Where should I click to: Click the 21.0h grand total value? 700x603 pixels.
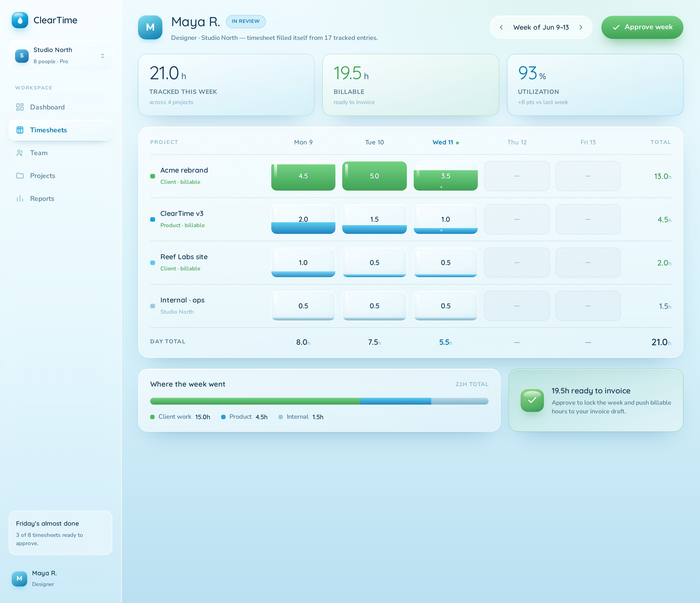pyautogui.click(x=661, y=342)
